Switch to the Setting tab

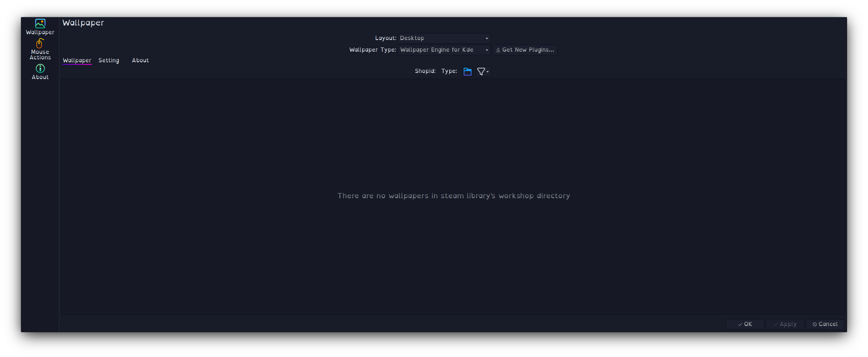click(109, 60)
